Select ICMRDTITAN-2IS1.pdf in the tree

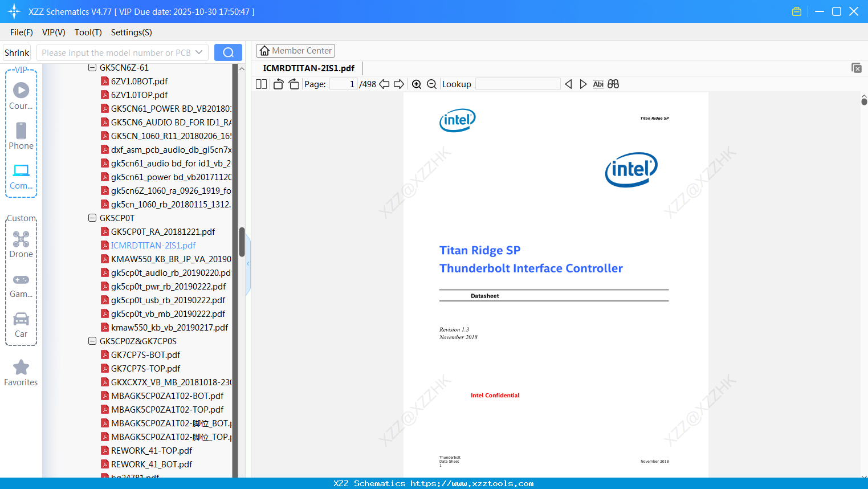[153, 246]
